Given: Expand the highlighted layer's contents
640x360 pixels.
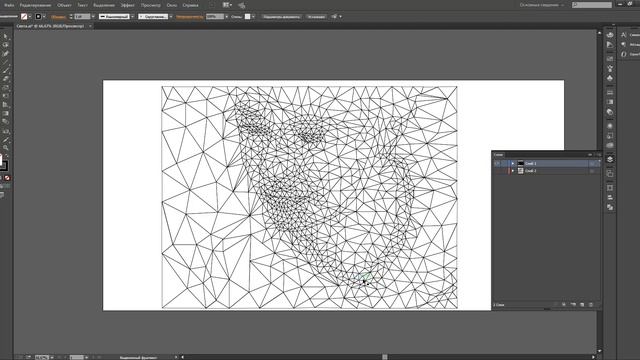Looking at the screenshot, I should point(513,163).
